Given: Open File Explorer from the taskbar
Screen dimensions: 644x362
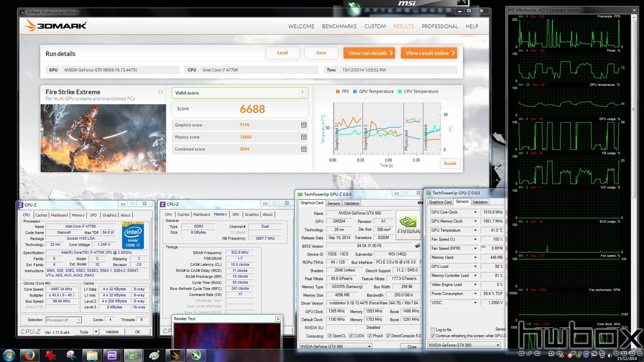Looking at the screenshot, I should tap(92, 355).
